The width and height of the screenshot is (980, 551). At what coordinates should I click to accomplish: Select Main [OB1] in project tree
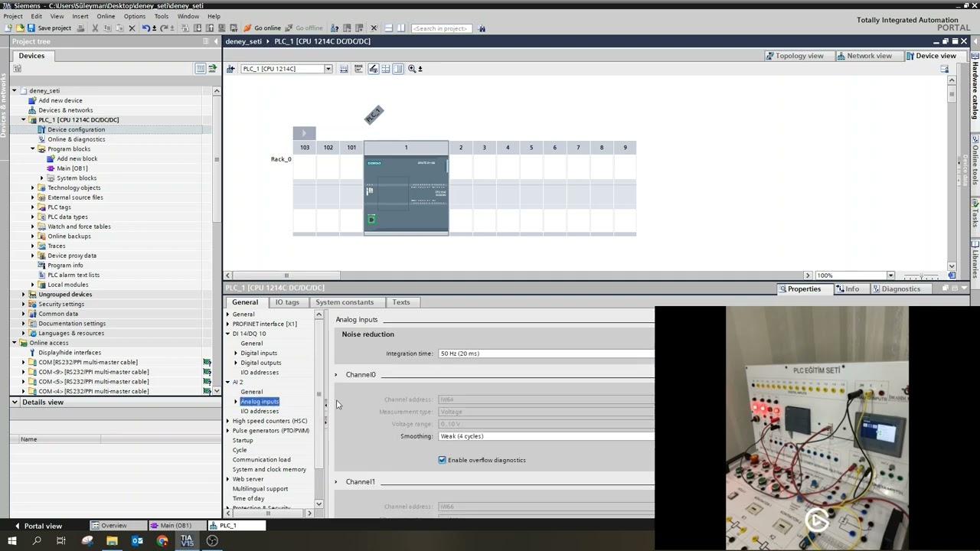72,168
